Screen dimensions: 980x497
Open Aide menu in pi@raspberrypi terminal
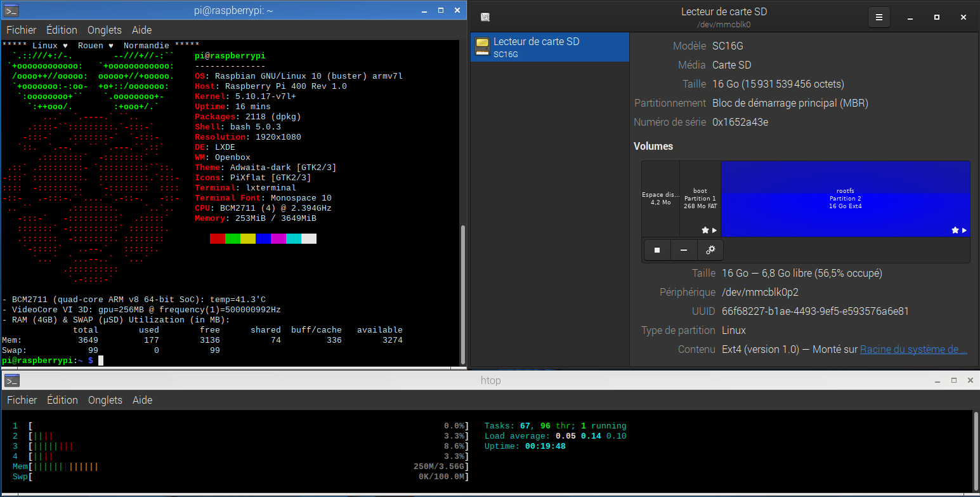click(142, 30)
